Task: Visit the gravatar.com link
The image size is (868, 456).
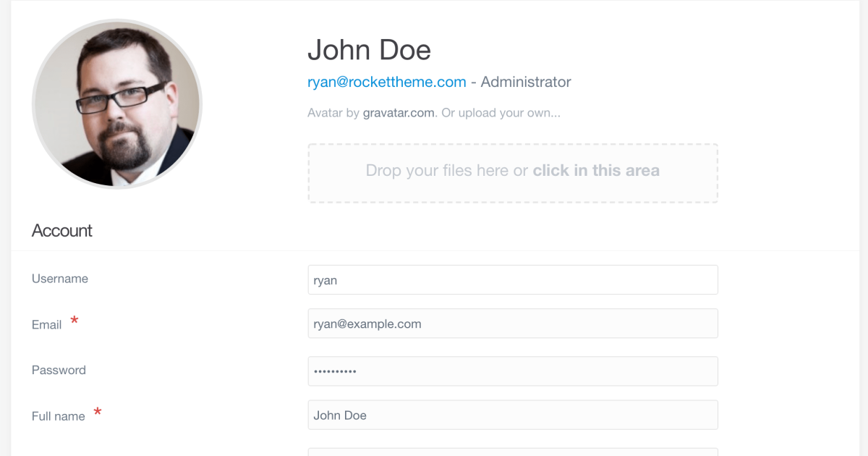Action: click(399, 113)
